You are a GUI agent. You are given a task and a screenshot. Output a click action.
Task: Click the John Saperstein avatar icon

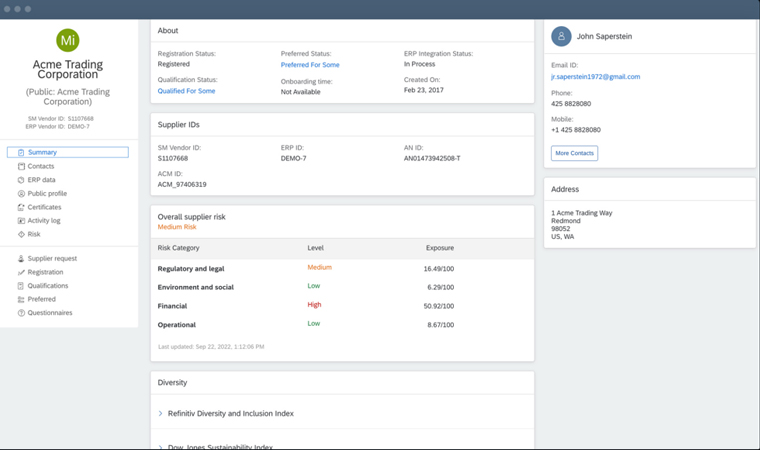(x=561, y=36)
